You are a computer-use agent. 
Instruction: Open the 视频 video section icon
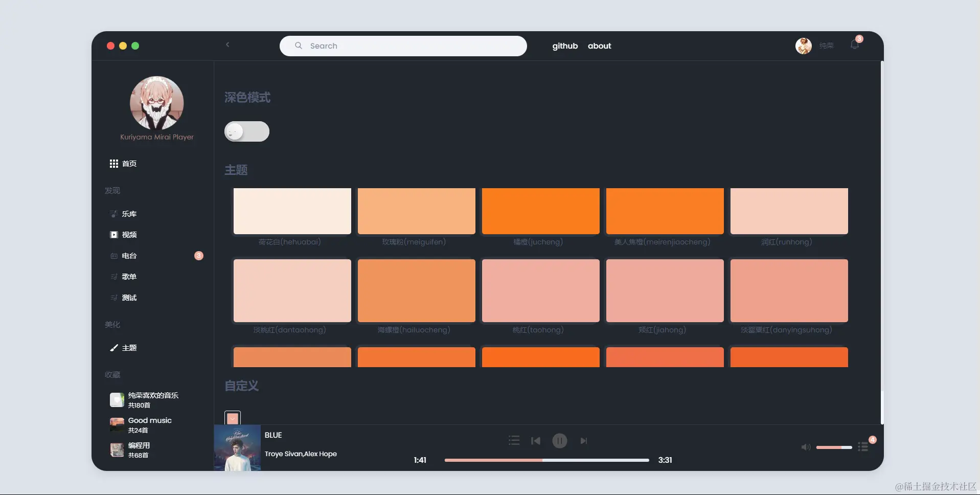pyautogui.click(x=113, y=235)
